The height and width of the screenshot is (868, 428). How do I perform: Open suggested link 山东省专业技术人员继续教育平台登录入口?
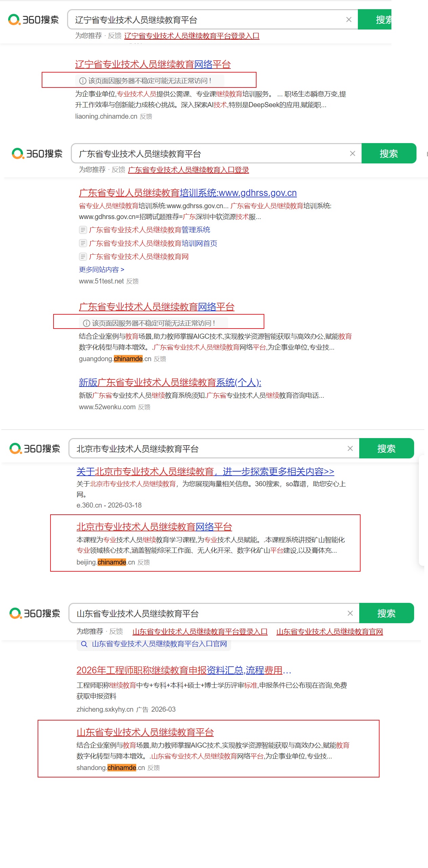200,632
